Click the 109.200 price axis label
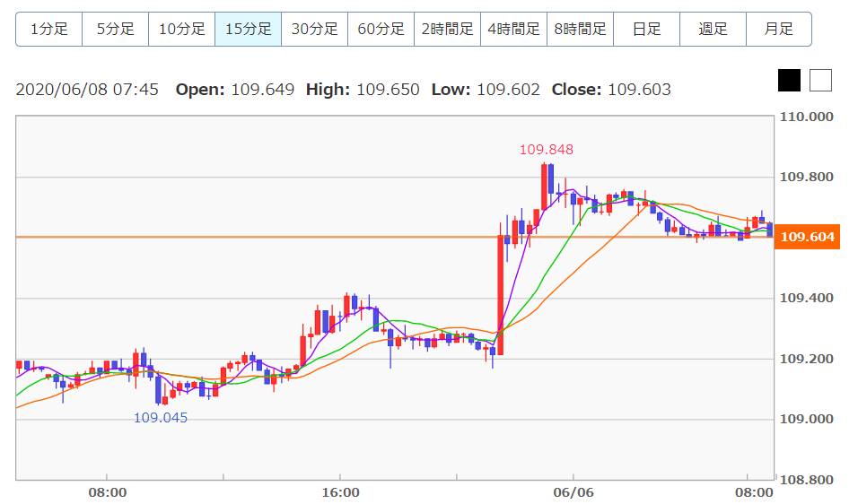Viewport: 858px width, 504px height. (807, 359)
